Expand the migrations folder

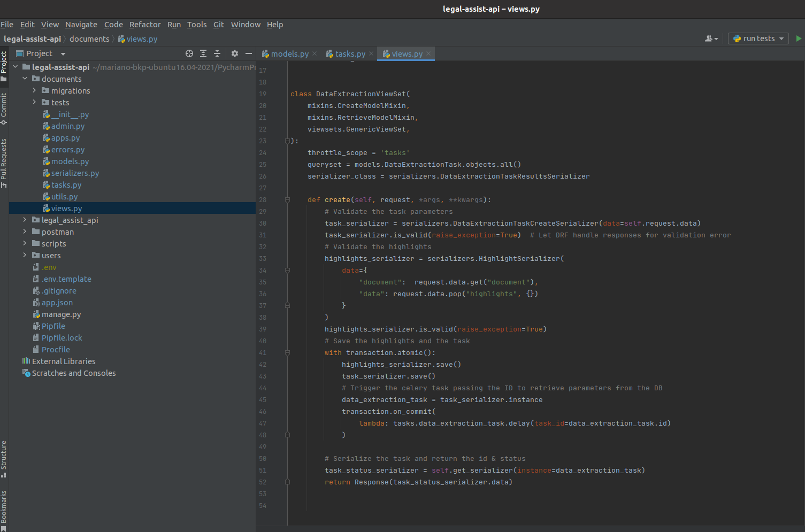[34, 91]
